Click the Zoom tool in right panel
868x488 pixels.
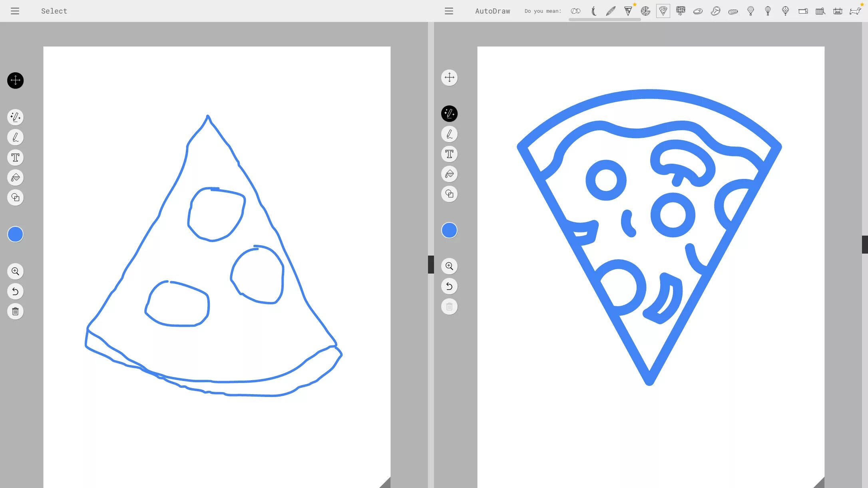coord(449,266)
